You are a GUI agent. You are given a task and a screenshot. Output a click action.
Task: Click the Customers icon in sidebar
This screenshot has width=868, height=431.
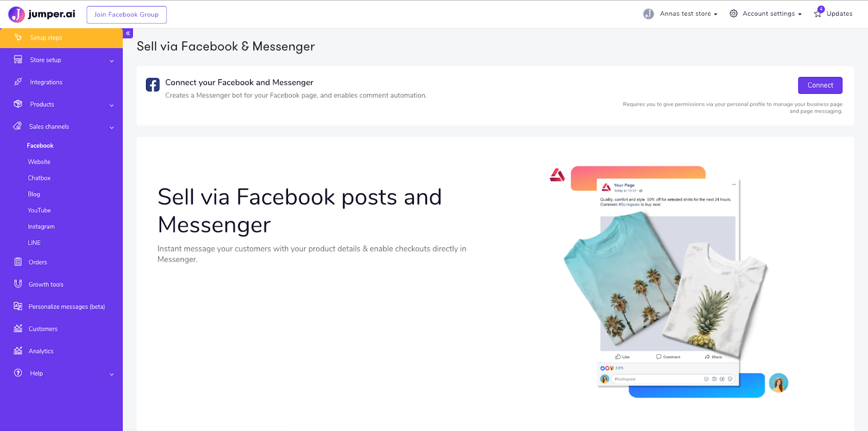pyautogui.click(x=18, y=329)
